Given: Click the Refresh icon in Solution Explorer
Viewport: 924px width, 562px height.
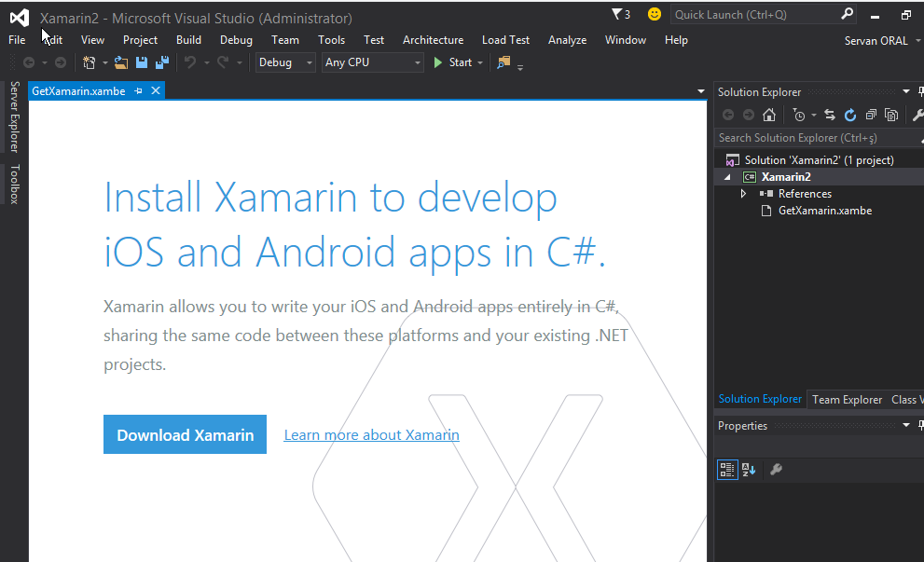Looking at the screenshot, I should point(849,115).
